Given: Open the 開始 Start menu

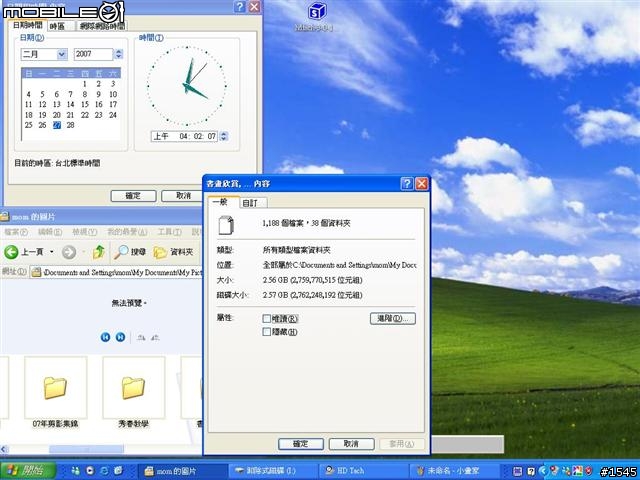Looking at the screenshot, I should point(28,471).
